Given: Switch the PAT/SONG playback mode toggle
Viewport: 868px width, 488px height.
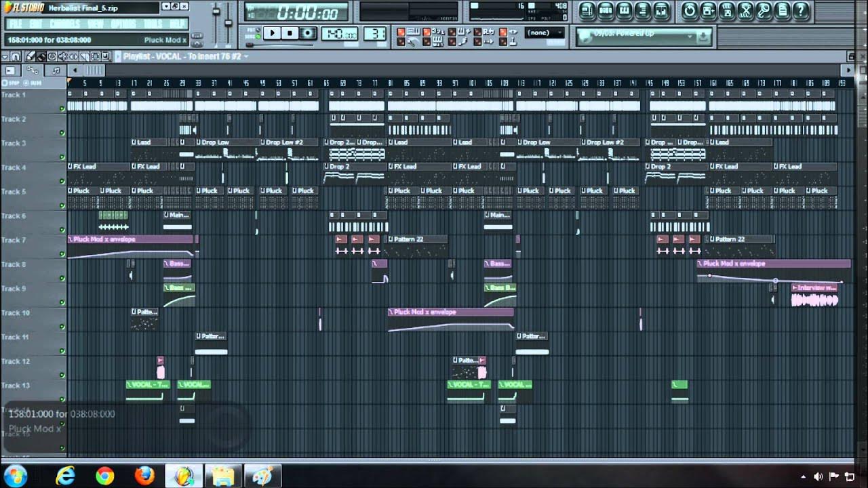Looking at the screenshot, I should pos(252,33).
